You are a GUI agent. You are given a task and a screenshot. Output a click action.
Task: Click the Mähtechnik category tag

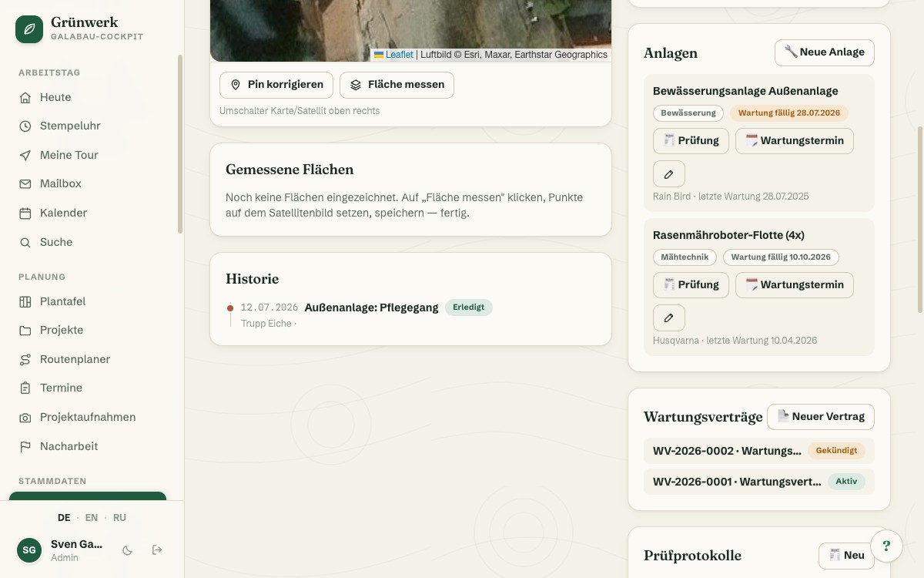click(x=685, y=257)
